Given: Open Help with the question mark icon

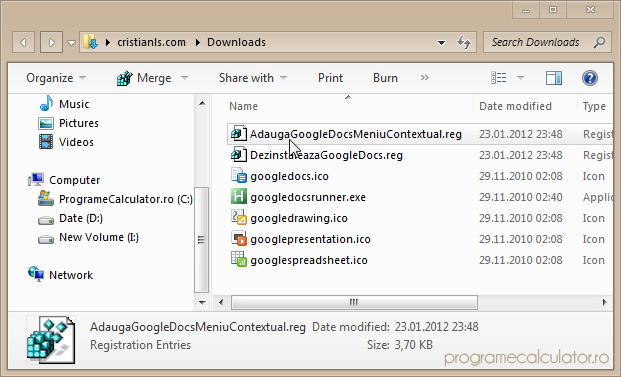Looking at the screenshot, I should 589,78.
